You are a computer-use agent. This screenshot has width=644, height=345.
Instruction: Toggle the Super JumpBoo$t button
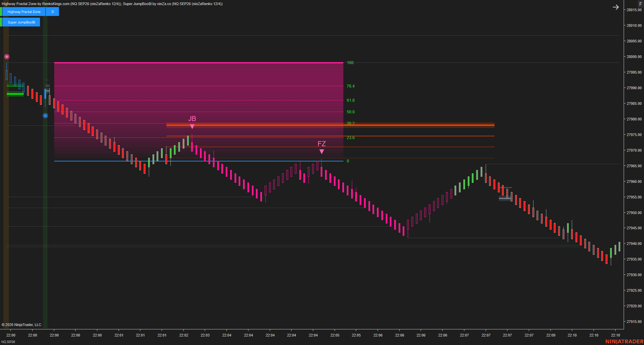tap(21, 22)
